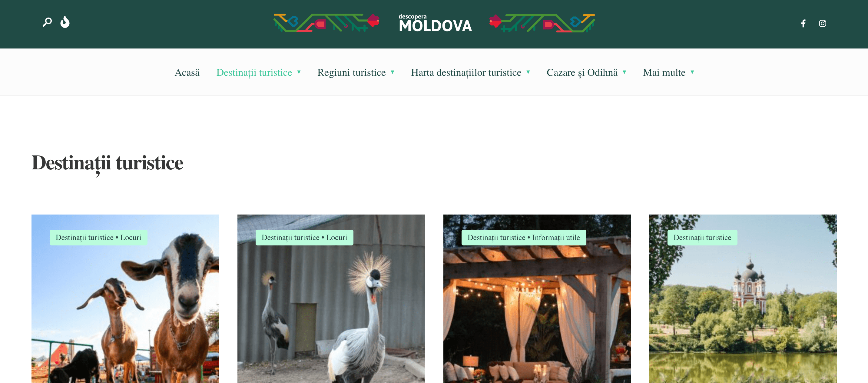Expand the Regiuni turistice dropdown arrow

click(x=393, y=72)
